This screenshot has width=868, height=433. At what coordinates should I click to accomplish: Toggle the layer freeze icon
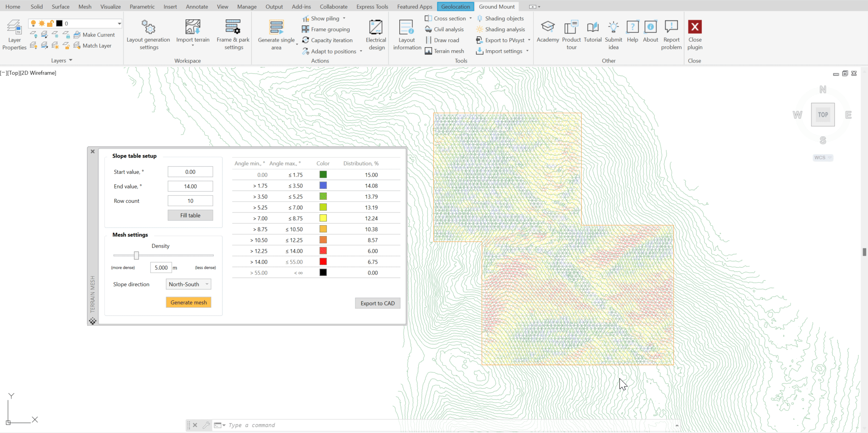42,24
